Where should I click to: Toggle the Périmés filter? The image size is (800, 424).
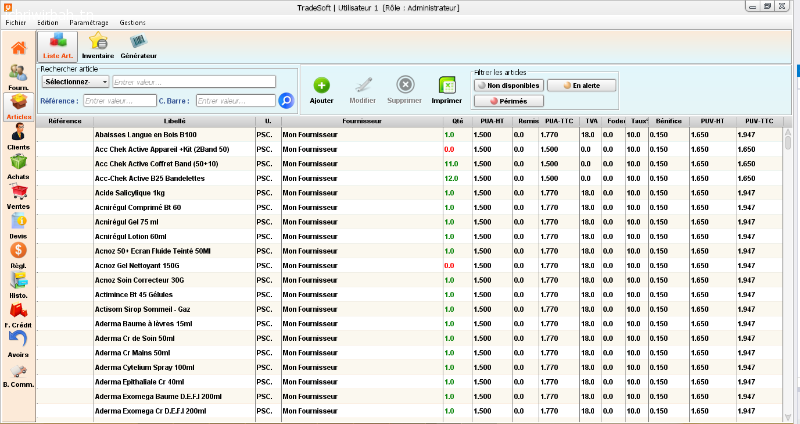point(509,101)
